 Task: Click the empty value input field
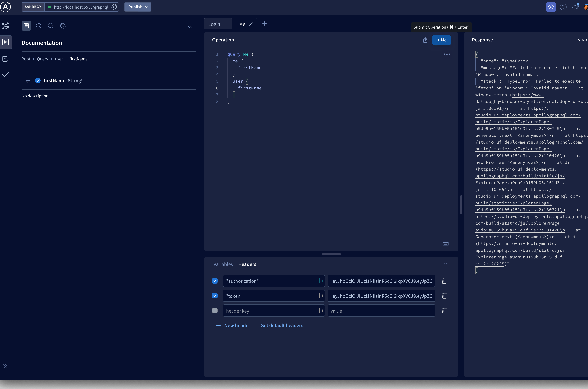coord(381,311)
